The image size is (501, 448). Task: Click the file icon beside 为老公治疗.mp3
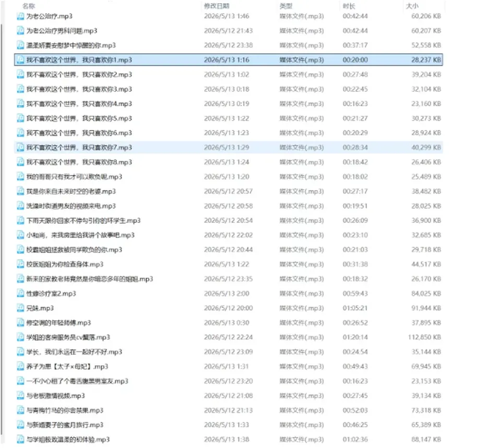pos(20,16)
